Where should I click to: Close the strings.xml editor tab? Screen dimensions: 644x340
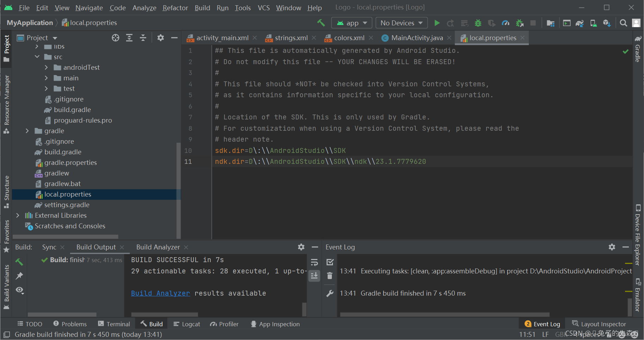click(314, 38)
